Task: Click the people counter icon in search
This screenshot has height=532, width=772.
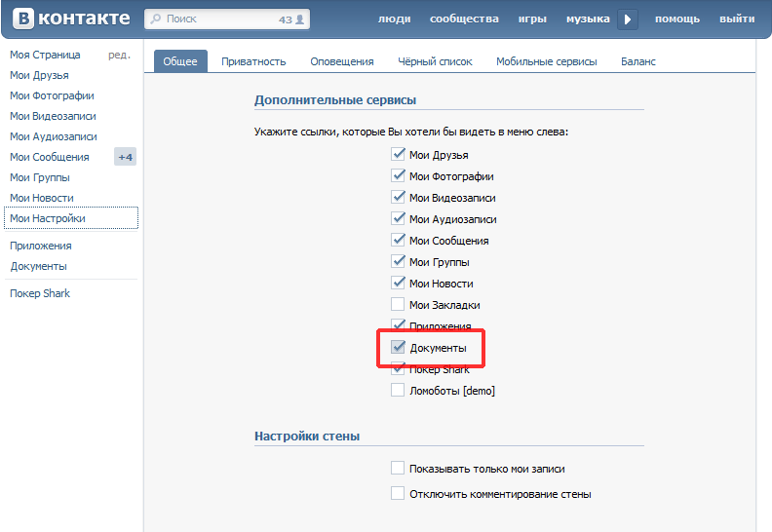Action: 300,19
